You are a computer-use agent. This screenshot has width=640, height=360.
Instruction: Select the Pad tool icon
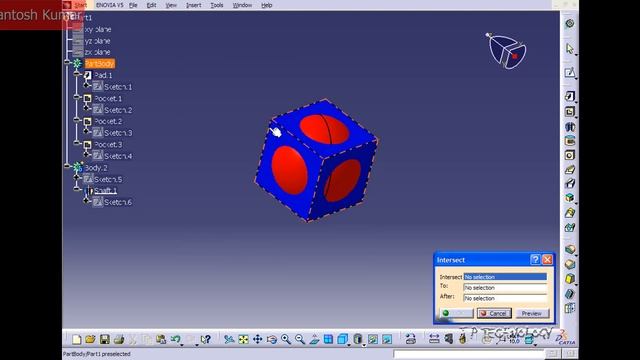(x=570, y=96)
